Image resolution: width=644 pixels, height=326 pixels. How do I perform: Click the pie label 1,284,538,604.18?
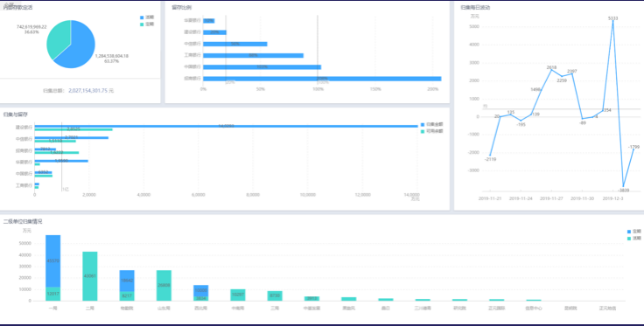click(112, 56)
